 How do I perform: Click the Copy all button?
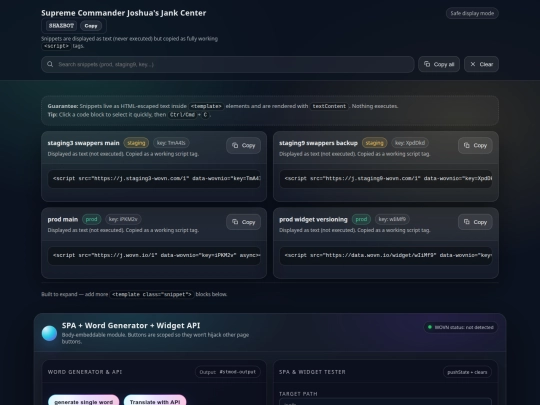[x=439, y=64]
